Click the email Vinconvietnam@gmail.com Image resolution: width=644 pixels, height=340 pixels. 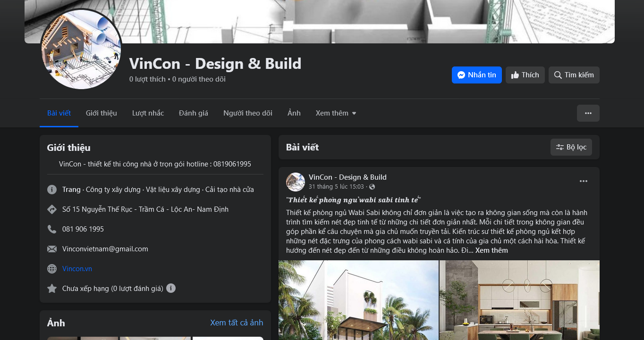pyautogui.click(x=105, y=249)
